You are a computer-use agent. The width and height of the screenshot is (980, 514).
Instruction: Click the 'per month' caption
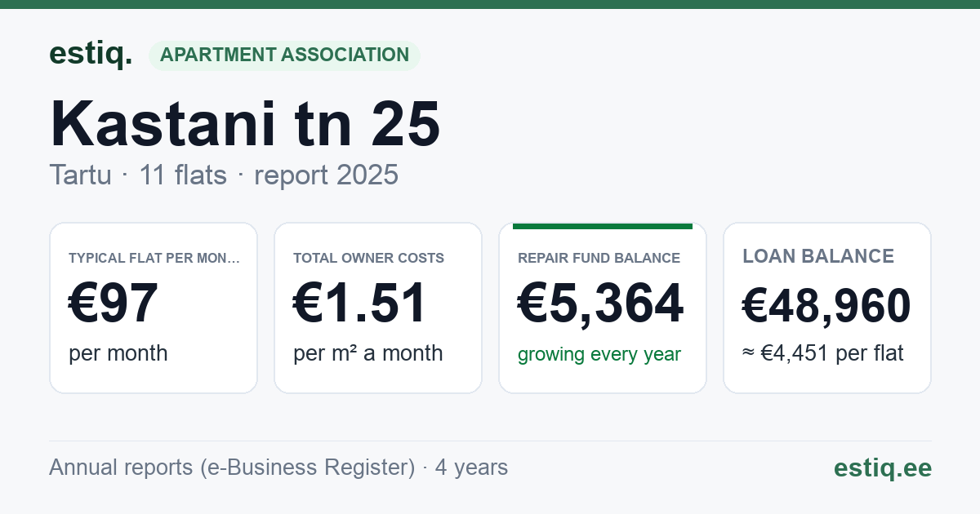118,353
